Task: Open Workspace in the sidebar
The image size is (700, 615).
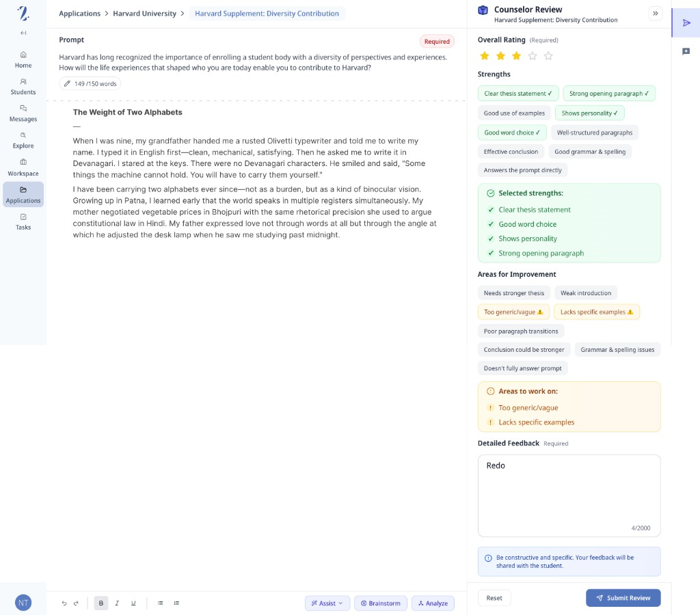Action: pyautogui.click(x=23, y=168)
